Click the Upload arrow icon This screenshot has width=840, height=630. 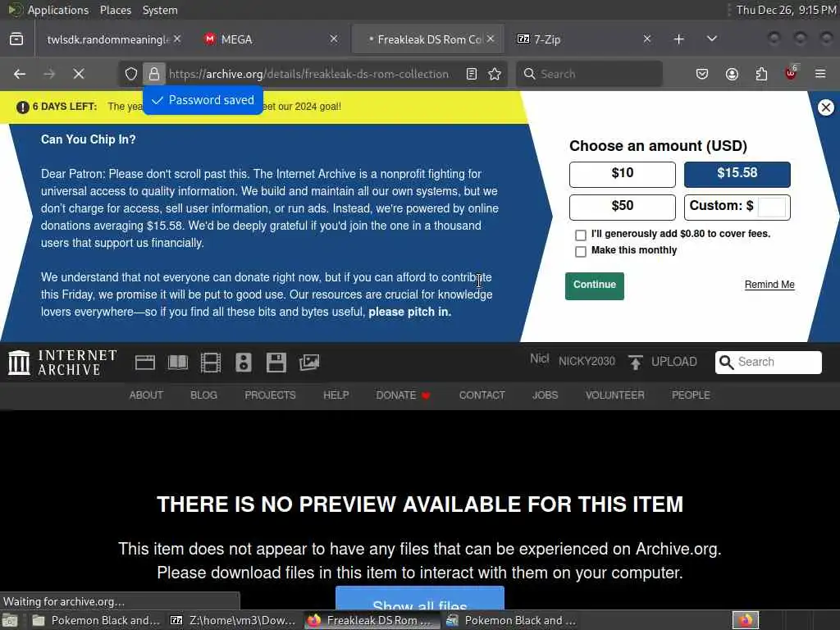pos(636,362)
